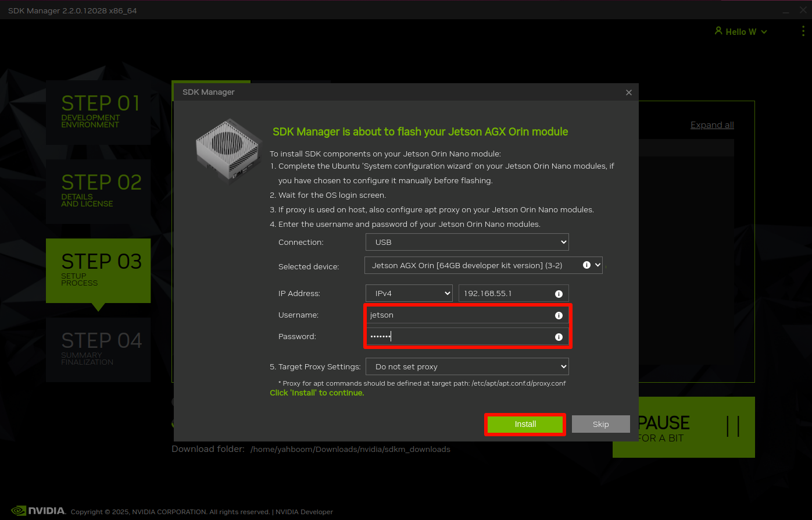Click the NVIDIA Developer footer link
The height and width of the screenshot is (520, 812).
304,512
